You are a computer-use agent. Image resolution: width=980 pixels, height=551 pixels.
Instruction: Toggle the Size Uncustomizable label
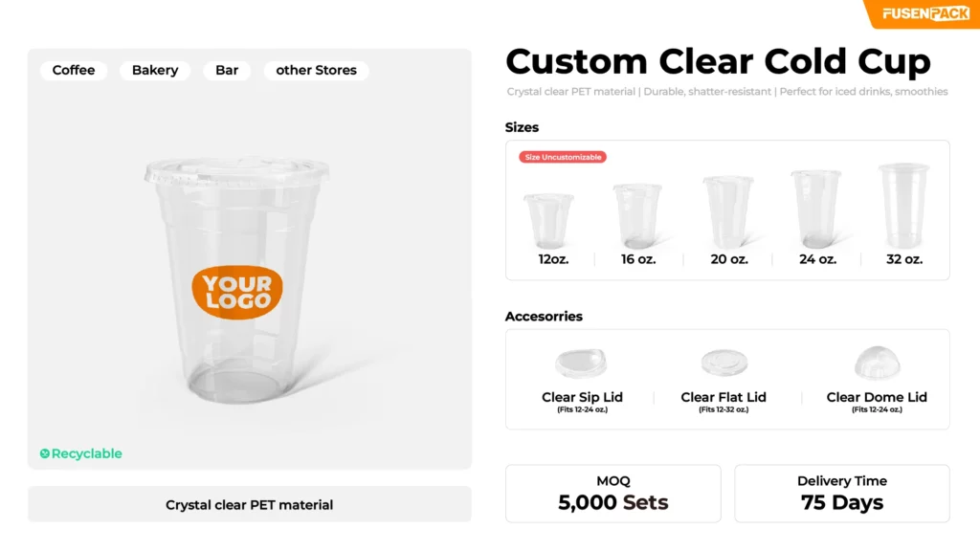point(562,157)
